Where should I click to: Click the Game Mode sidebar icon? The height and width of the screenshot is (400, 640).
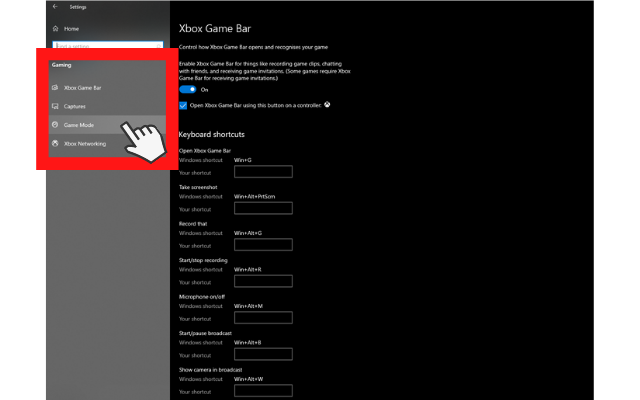coord(55,125)
